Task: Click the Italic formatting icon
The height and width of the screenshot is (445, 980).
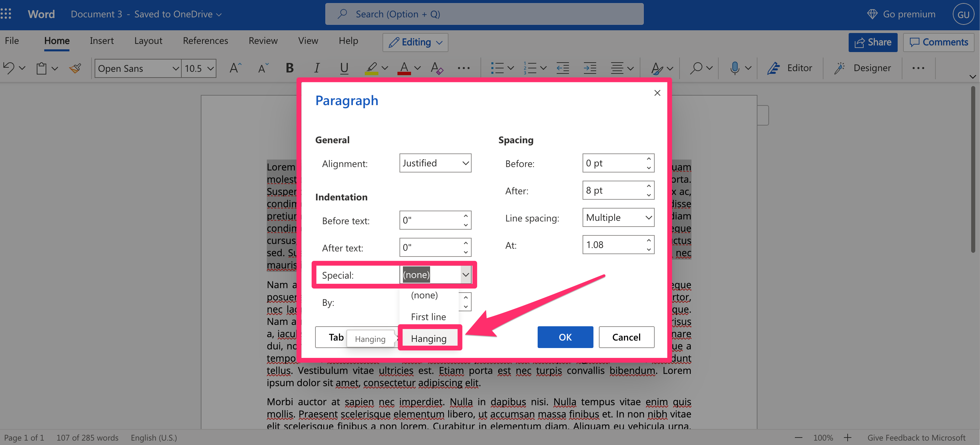Action: point(316,68)
